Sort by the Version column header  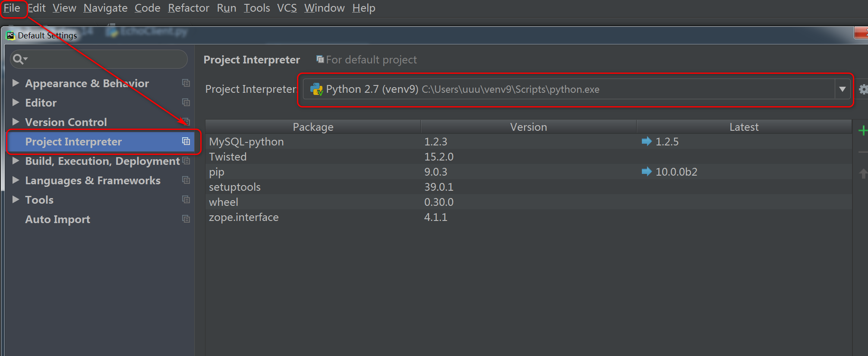click(528, 127)
